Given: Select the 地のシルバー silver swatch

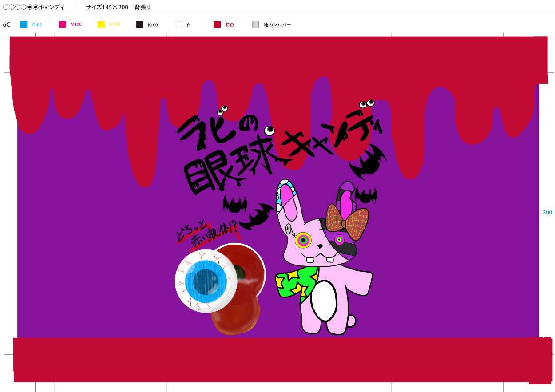Looking at the screenshot, I should coord(256,25).
